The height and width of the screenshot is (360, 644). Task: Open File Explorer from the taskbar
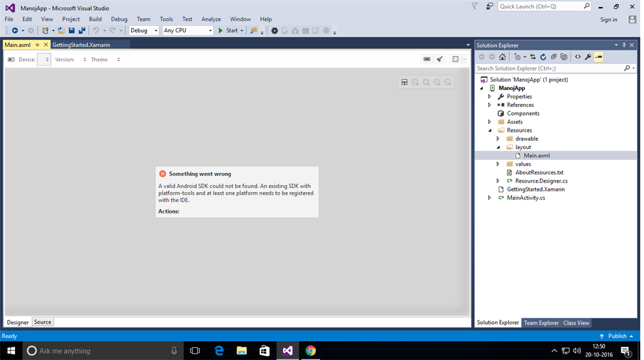[x=241, y=351]
